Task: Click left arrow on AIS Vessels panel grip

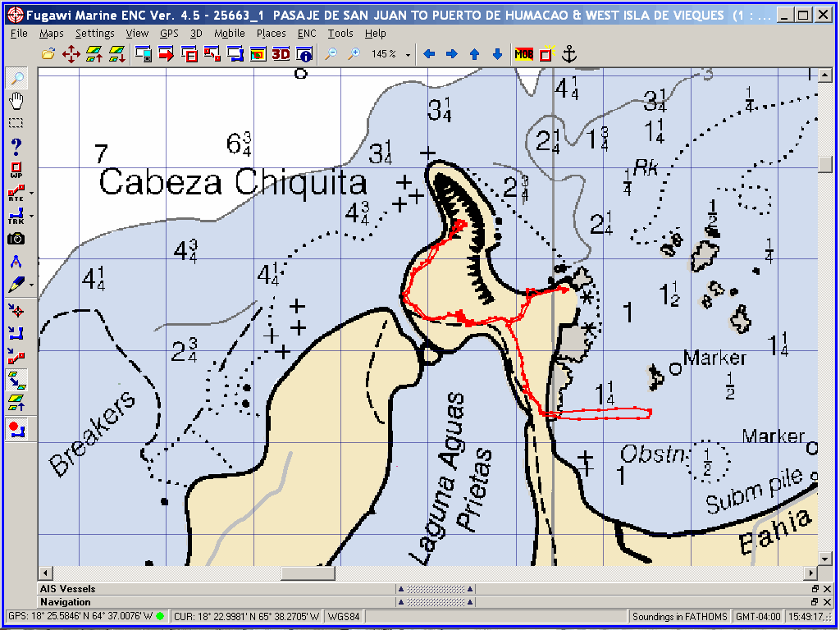Action: tap(400, 589)
